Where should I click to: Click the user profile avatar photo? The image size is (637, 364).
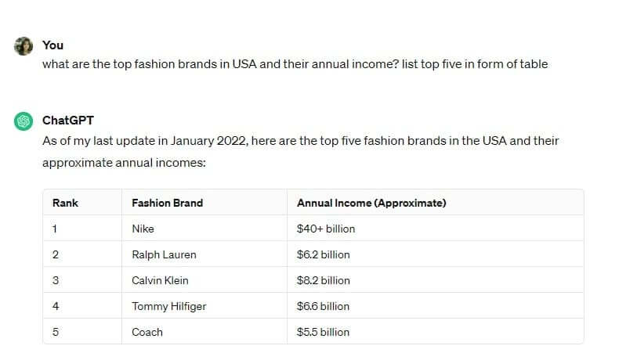coord(24,46)
